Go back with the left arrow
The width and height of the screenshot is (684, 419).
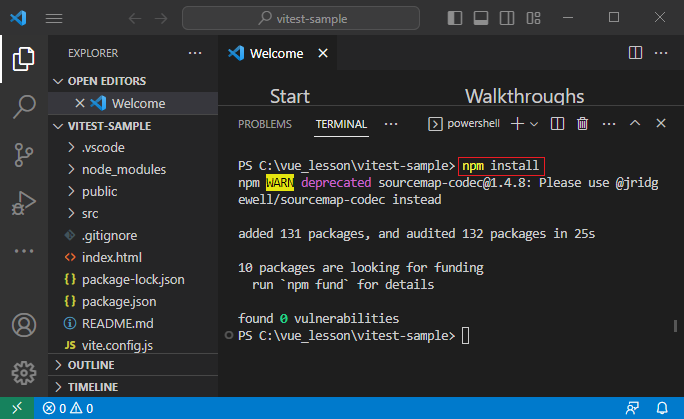click(135, 18)
